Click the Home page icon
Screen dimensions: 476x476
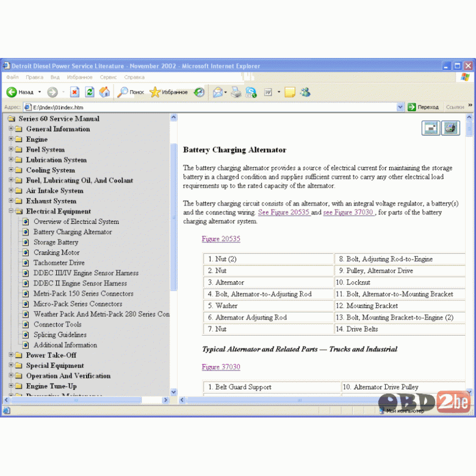tap(104, 92)
